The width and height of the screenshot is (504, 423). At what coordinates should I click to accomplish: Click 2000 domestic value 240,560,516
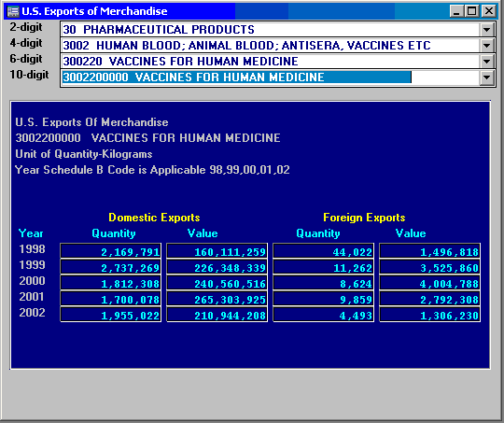217,283
